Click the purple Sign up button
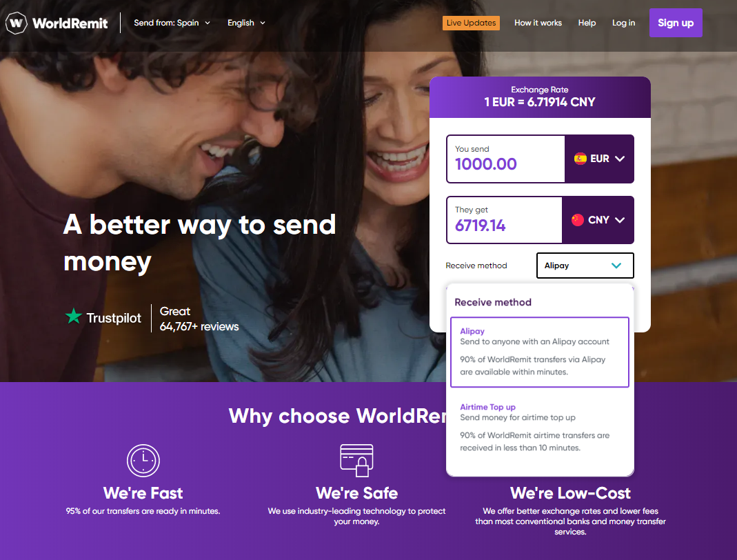Screen dimensions: 737x560 point(676,23)
